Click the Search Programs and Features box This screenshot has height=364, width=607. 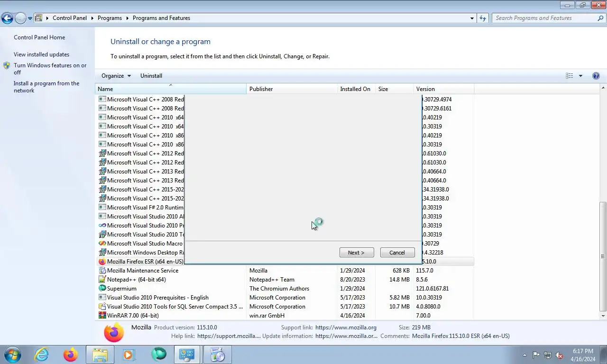(x=544, y=18)
